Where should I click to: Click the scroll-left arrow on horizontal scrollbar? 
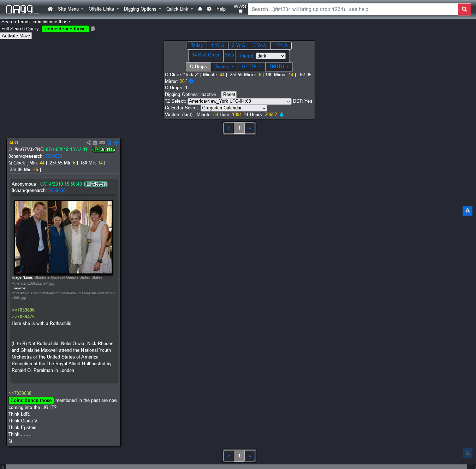coord(3,467)
